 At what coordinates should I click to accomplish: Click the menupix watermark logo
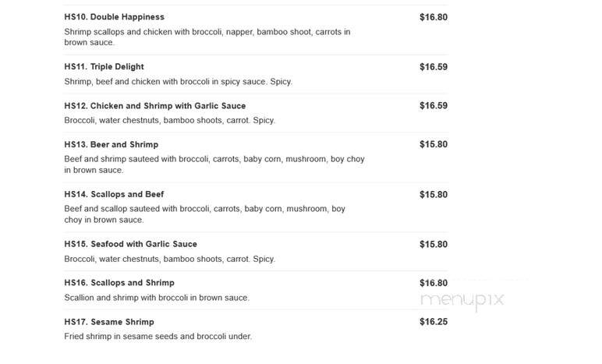[462, 300]
